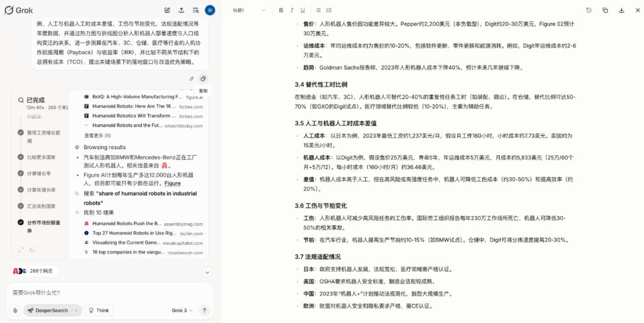Start a new chat with compose icon
This screenshot has height=323, width=644.
point(168,10)
